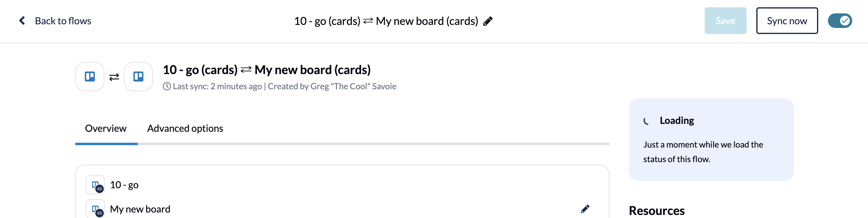Click the left Trello tool icon
This screenshot has width=868, height=218.
(90, 77)
